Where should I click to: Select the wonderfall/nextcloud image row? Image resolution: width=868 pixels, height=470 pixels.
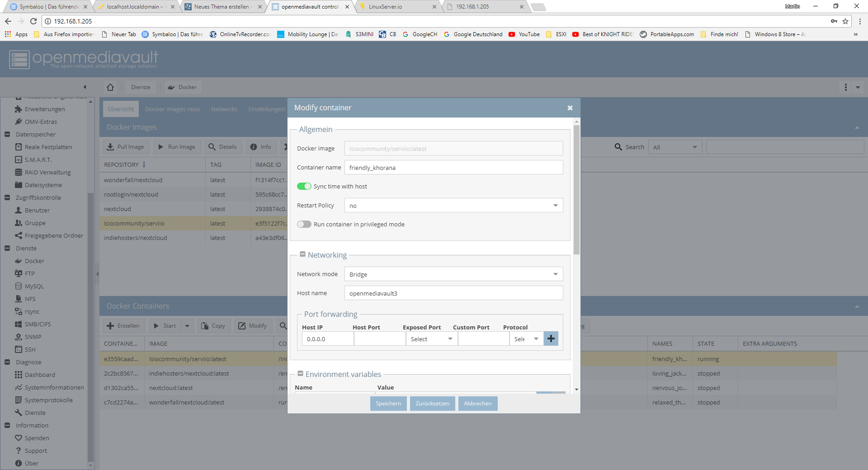193,180
